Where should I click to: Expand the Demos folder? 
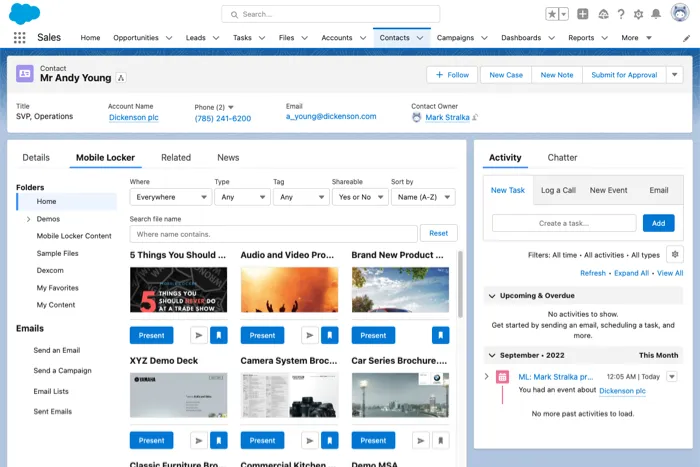(x=28, y=219)
